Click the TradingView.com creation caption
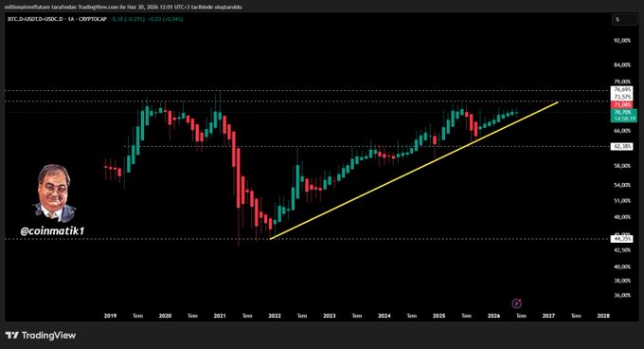The width and height of the screenshot is (644, 349). tap(122, 7)
